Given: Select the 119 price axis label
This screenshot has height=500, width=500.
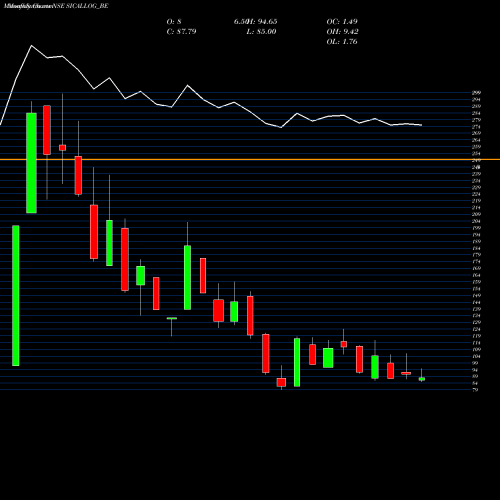Looking at the screenshot, I should 476,336.
